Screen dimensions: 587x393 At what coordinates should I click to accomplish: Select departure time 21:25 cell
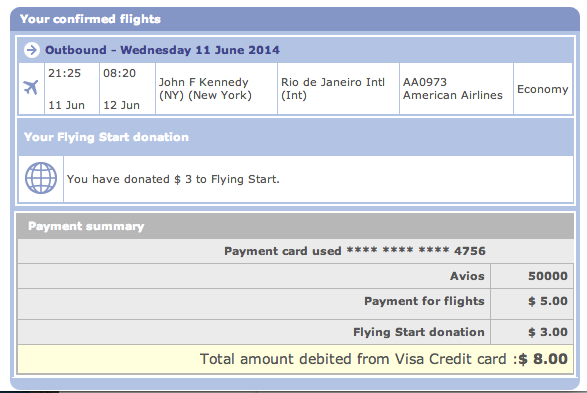pos(72,89)
